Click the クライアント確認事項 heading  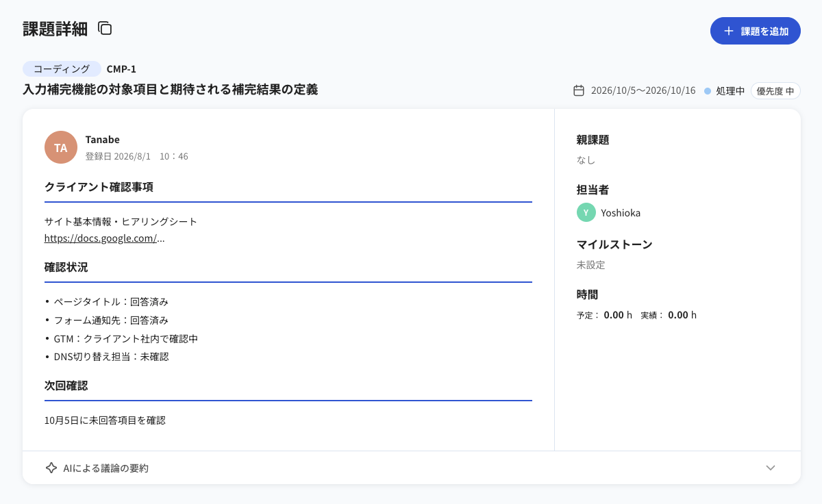point(99,187)
